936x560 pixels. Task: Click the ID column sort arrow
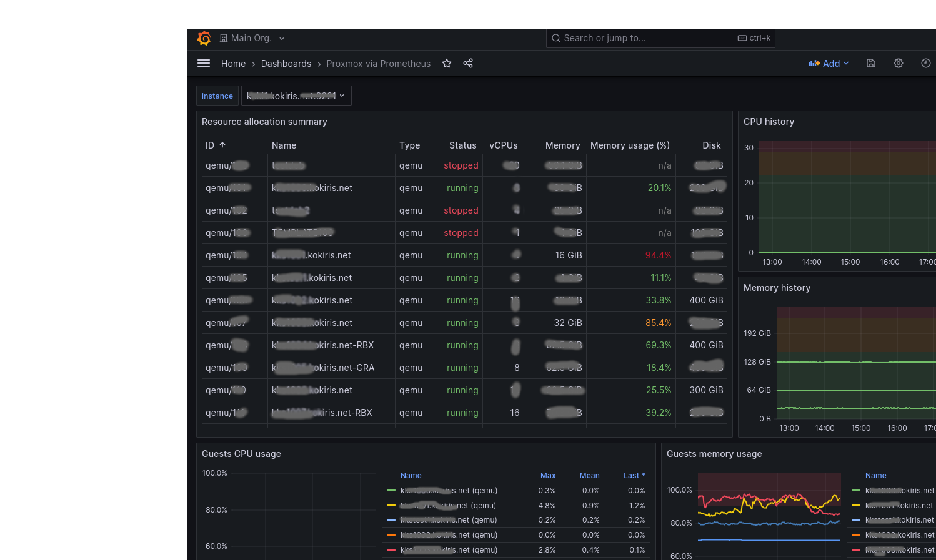click(222, 145)
